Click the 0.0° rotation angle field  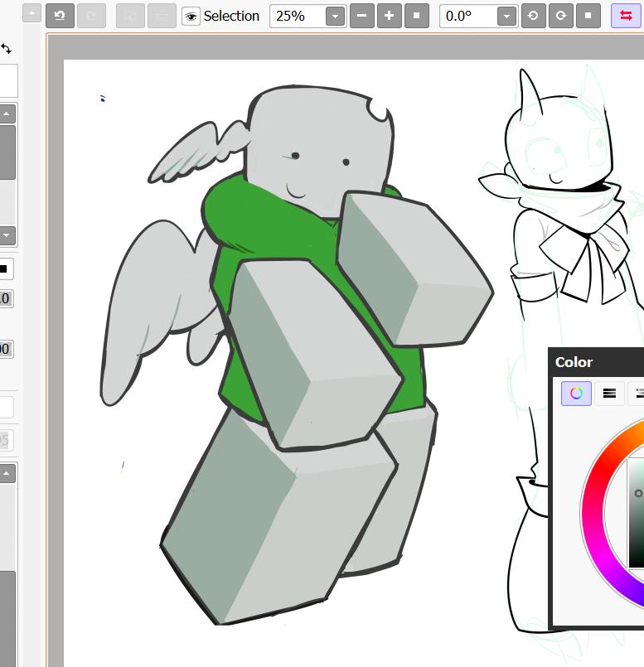(x=468, y=17)
